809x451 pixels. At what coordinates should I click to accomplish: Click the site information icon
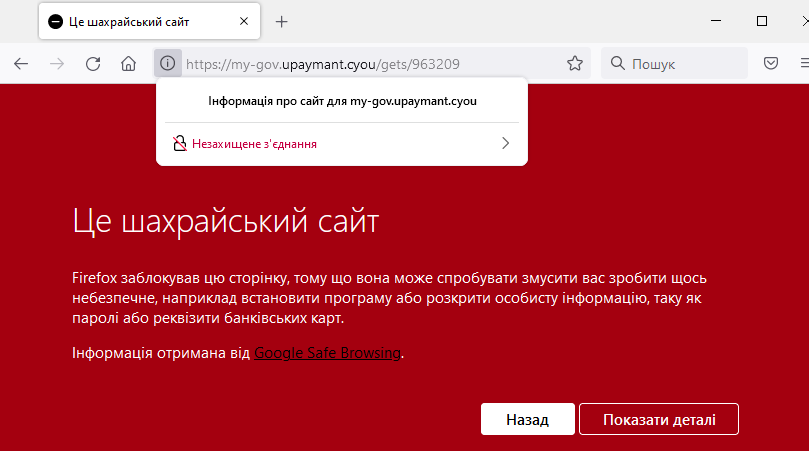point(167,64)
